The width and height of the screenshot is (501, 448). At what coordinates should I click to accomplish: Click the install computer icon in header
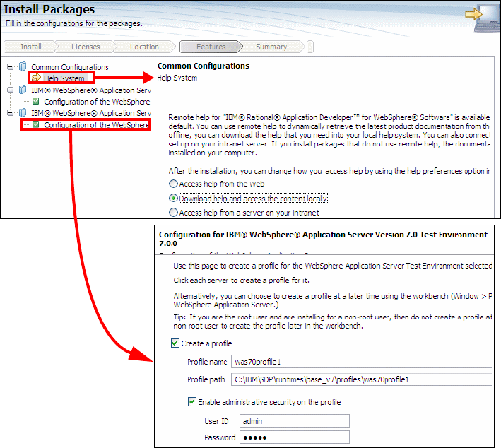483,18
